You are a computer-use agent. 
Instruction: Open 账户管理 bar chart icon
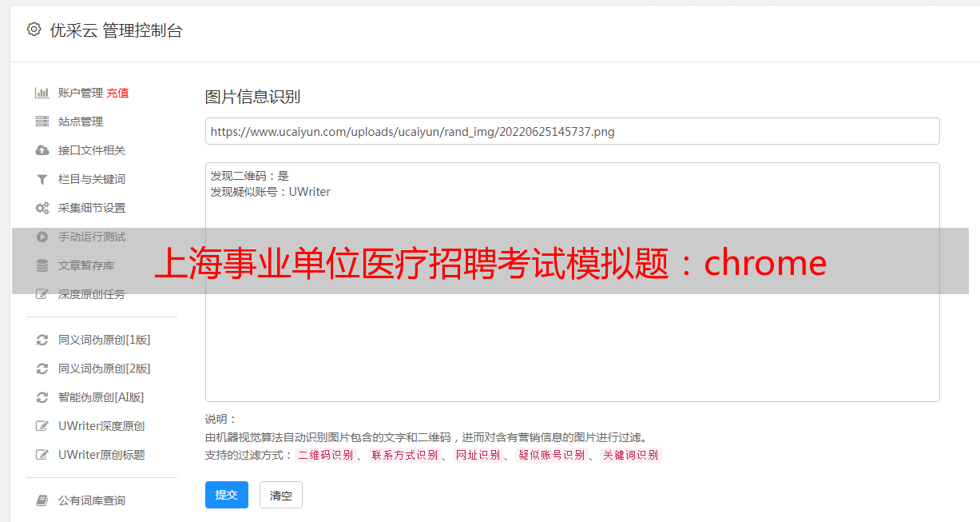tap(42, 93)
